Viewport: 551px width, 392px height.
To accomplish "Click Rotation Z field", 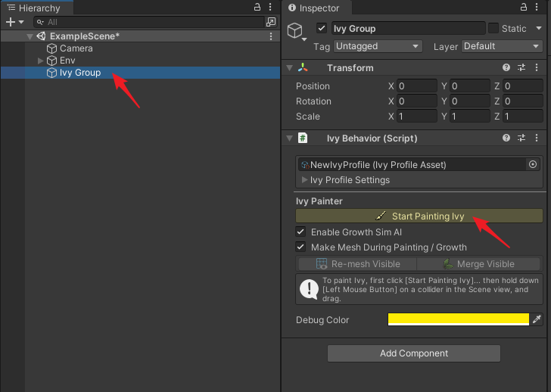I will point(523,101).
